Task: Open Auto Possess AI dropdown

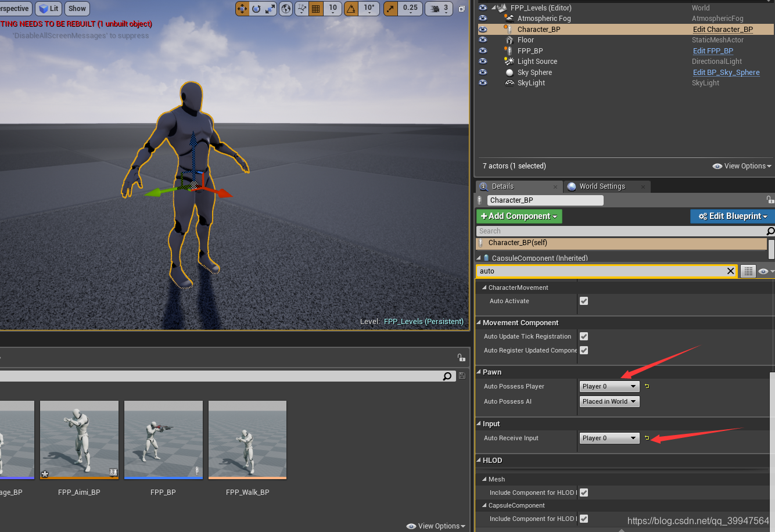Action: point(609,401)
